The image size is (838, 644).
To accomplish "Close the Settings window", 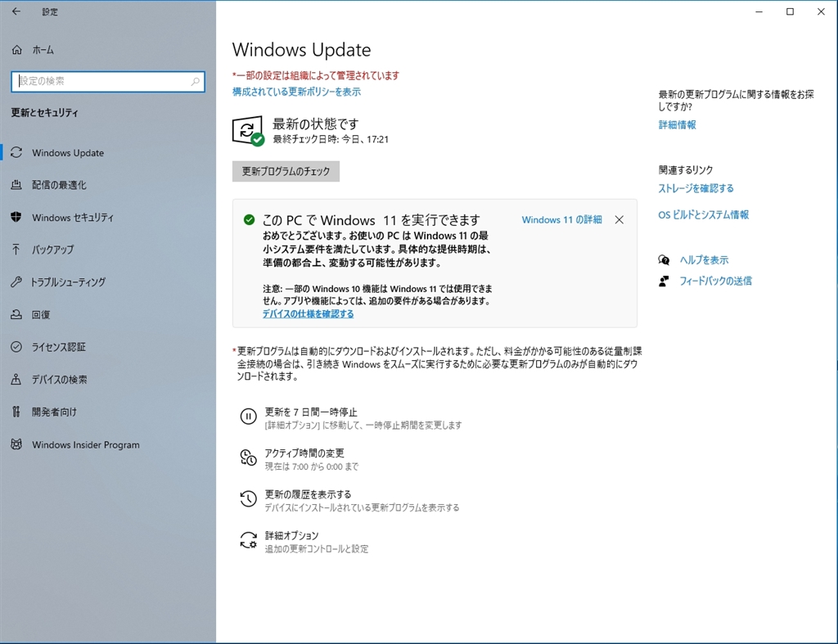I will point(821,11).
